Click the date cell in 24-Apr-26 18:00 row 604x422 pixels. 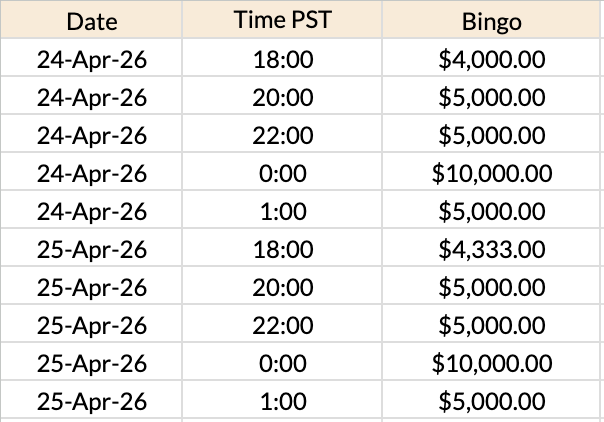(x=92, y=60)
